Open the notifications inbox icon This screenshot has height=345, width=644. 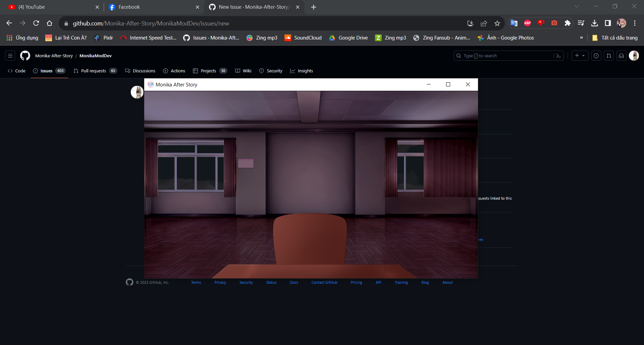(621, 56)
